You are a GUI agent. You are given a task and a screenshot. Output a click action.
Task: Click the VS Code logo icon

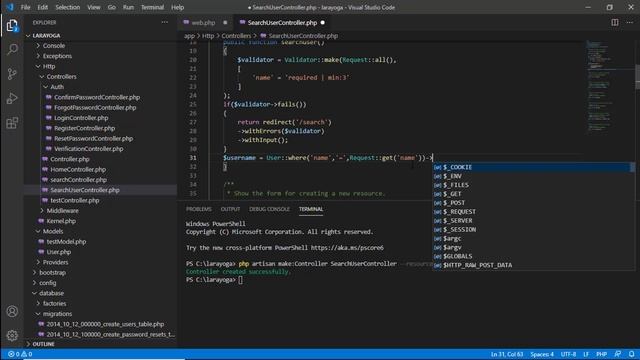10,7
